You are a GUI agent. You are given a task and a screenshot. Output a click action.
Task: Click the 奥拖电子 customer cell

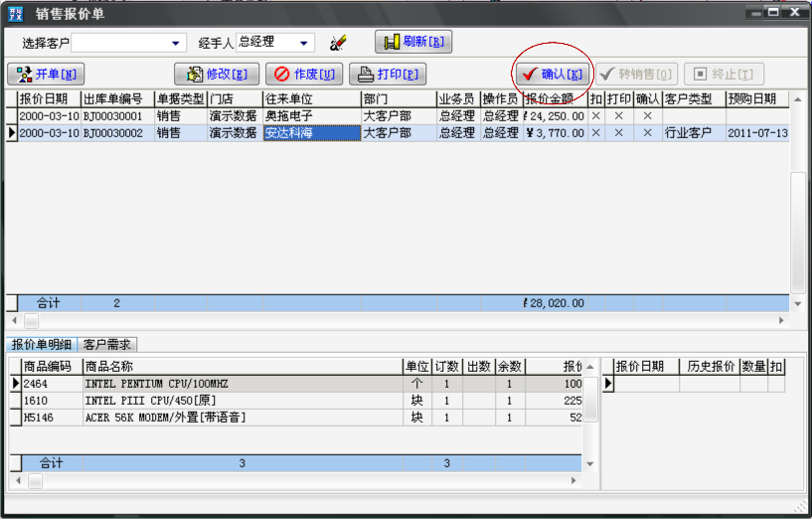point(312,116)
